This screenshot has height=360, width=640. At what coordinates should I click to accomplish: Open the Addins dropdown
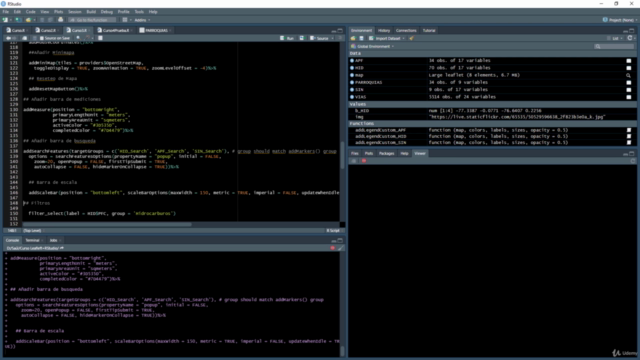coord(142,20)
